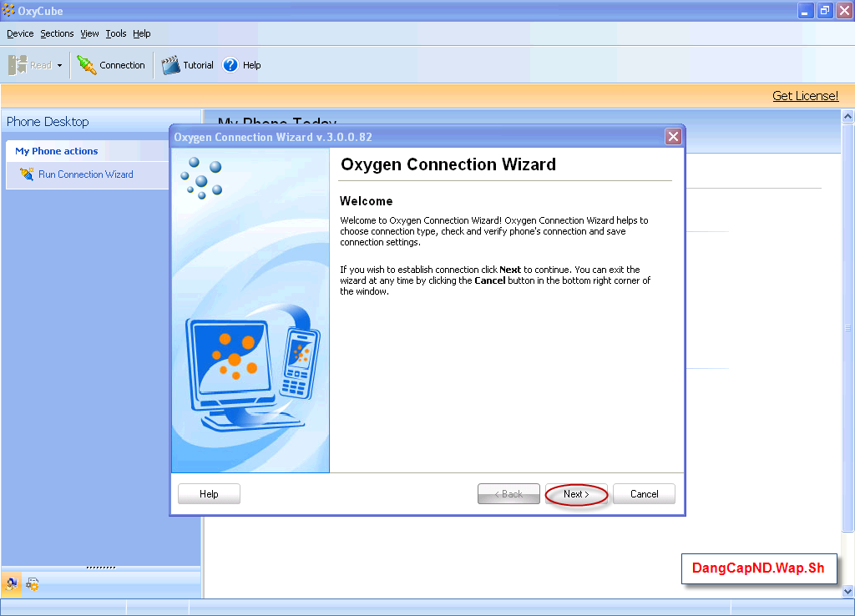Open the Sections menu
This screenshot has height=616, width=855.
click(57, 33)
